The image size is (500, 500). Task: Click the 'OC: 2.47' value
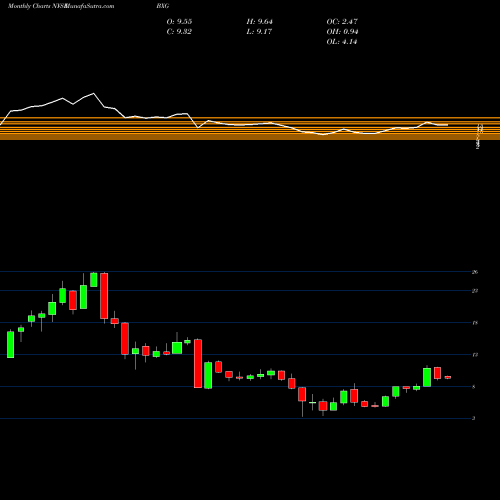pyautogui.click(x=342, y=22)
